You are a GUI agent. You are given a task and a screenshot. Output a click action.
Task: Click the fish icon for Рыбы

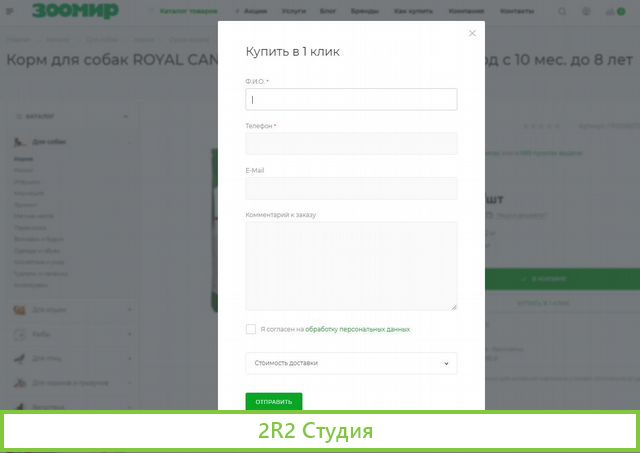[x=19, y=334]
